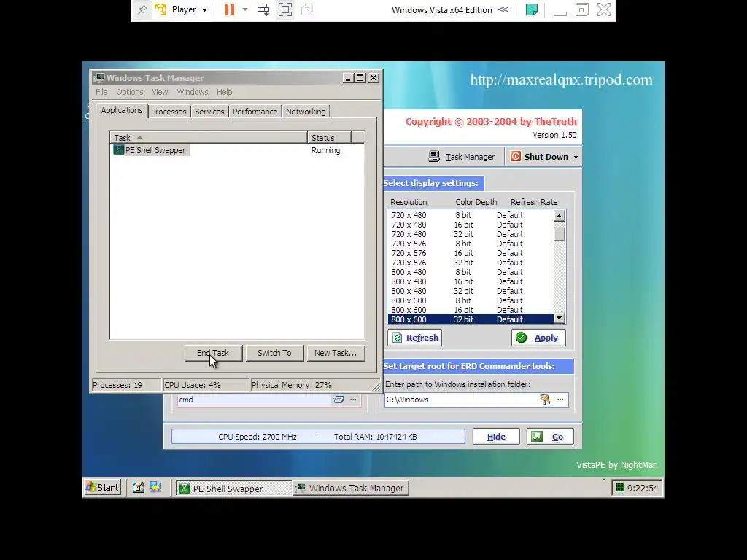Image resolution: width=747 pixels, height=560 pixels.
Task: Click the pin toolbar icon in VMware Player
Action: click(x=142, y=10)
